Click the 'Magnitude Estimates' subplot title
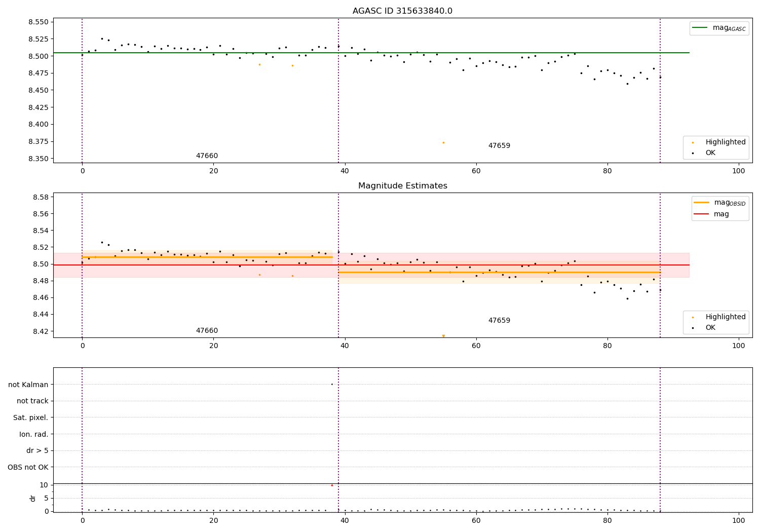The height and width of the screenshot is (532, 760). 402,186
